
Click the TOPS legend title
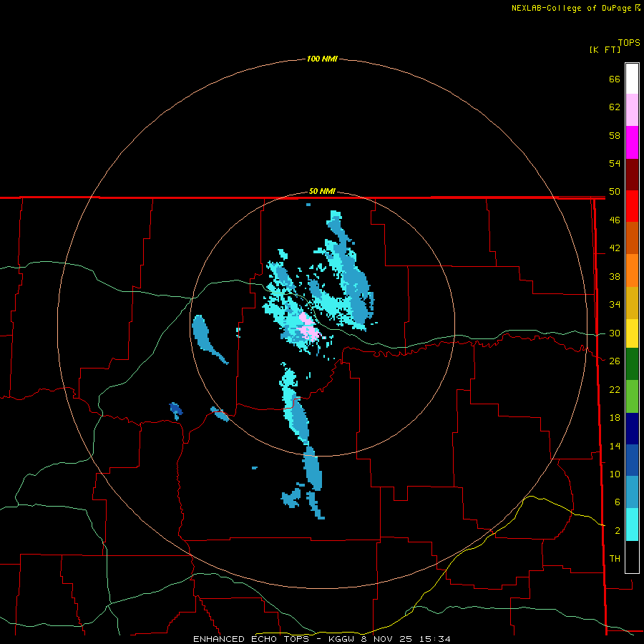click(629, 43)
